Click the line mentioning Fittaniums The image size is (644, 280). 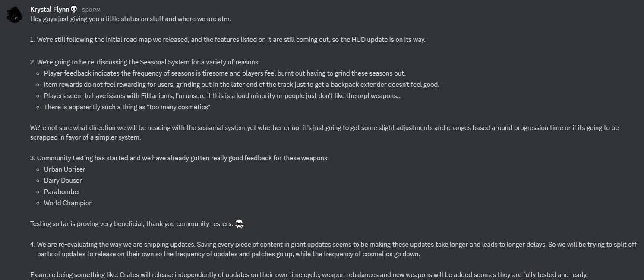(223, 96)
